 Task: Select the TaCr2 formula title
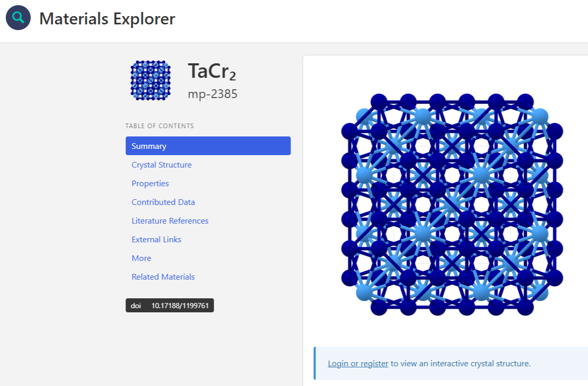[212, 71]
